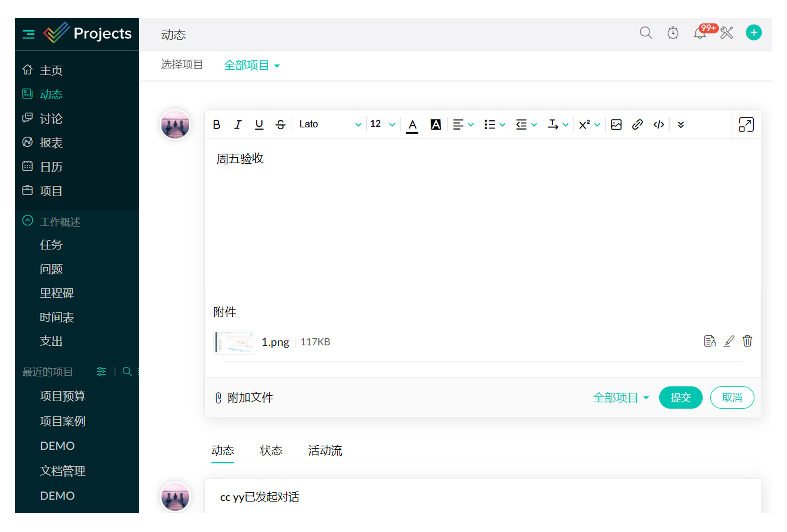Screen dimensions: 787x532
Task: Expand 全部项目 dropdown beside 选择项目
Action: coord(252,65)
